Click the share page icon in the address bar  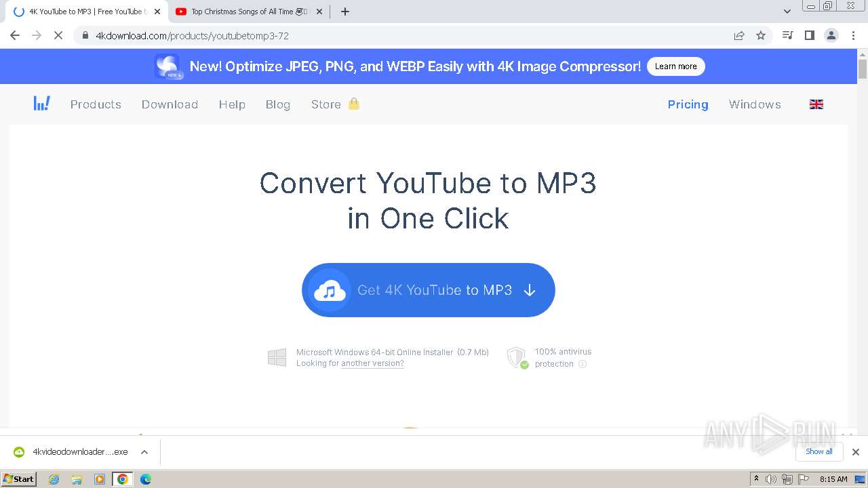(739, 35)
